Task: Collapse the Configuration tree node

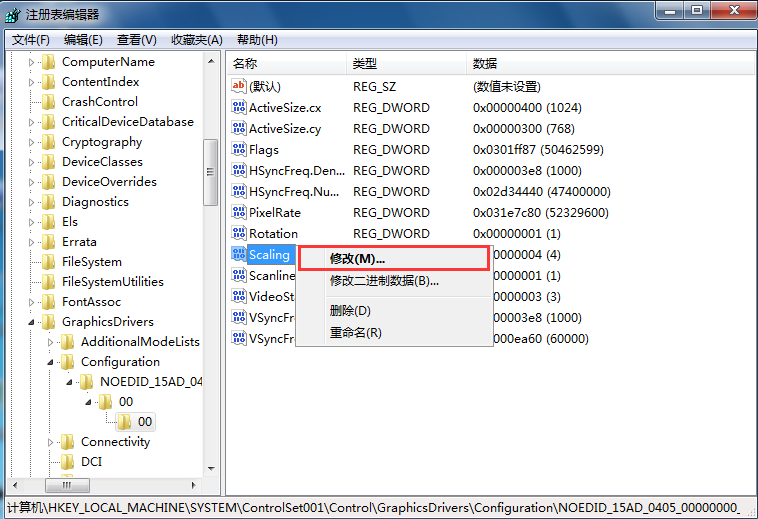Action: 50,362
